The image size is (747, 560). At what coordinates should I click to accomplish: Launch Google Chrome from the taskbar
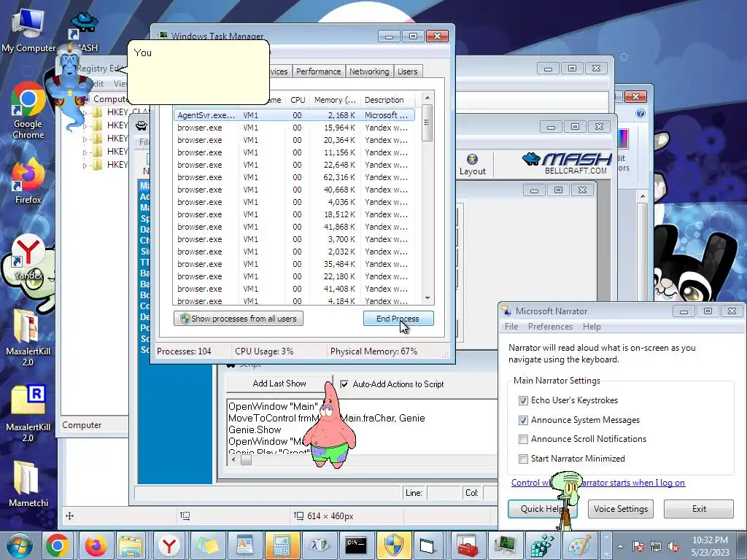click(58, 545)
